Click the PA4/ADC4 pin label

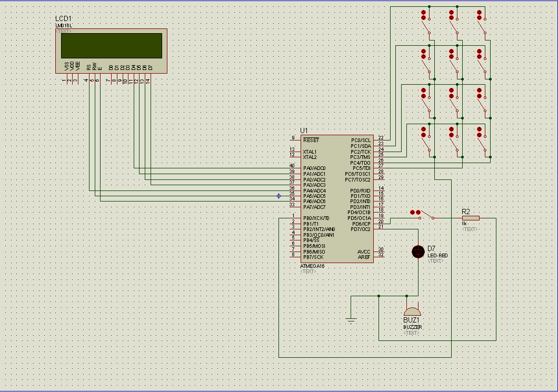(x=314, y=190)
